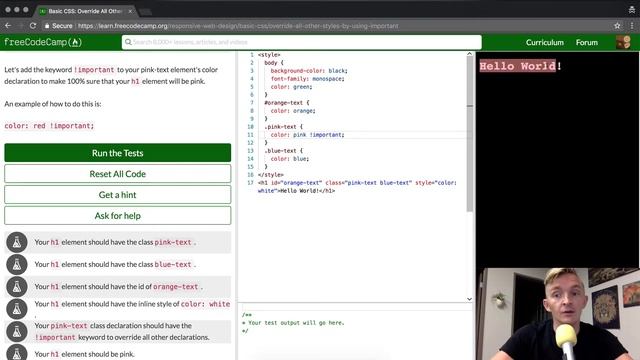The height and width of the screenshot is (360, 640).
Task: Click flask icon for pink-text class test
Action: (17, 242)
